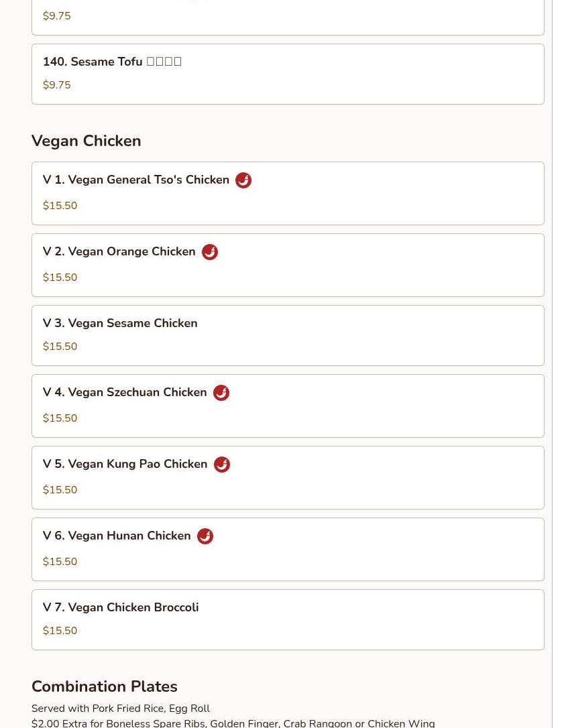566x728 pixels.
Task: Click $15.50 price under Vegan Sesame Chicken
Action: [x=60, y=347]
